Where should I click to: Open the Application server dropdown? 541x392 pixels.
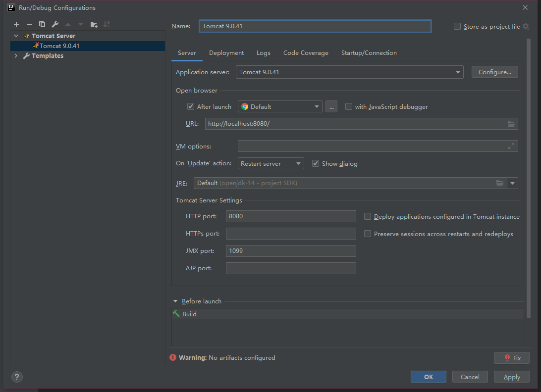[349, 72]
